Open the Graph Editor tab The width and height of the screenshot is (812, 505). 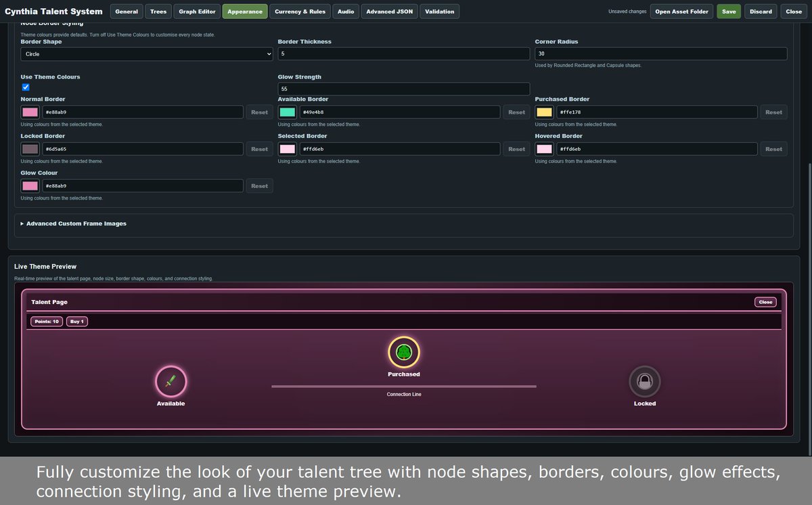coord(198,12)
